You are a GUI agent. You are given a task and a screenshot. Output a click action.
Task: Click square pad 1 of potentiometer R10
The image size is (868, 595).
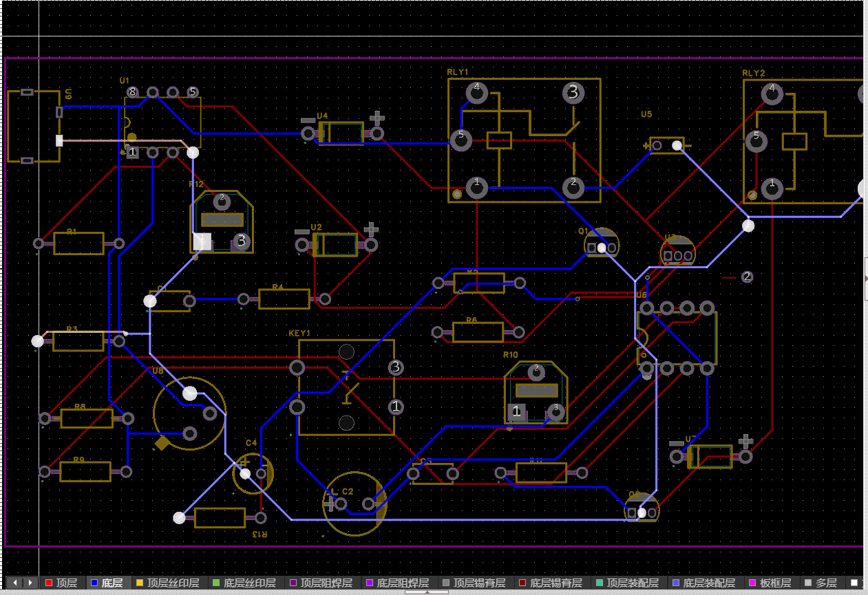[x=516, y=412]
